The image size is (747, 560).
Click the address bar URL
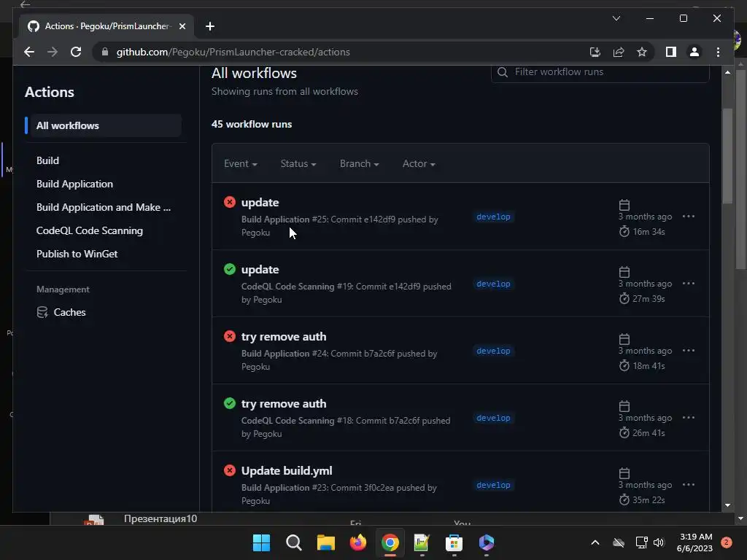233,52
